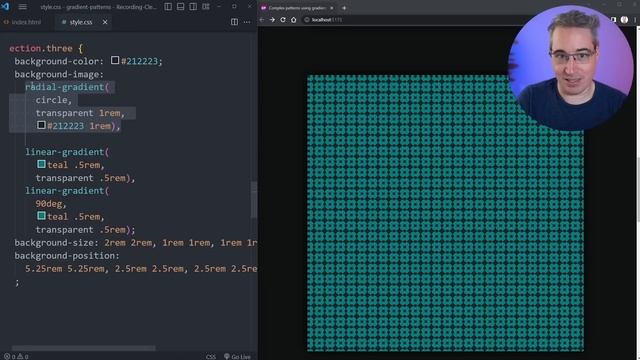Viewport: 640px width, 360px height.
Task: Click the editor horizontal scrollbar
Action: (x=83, y=348)
